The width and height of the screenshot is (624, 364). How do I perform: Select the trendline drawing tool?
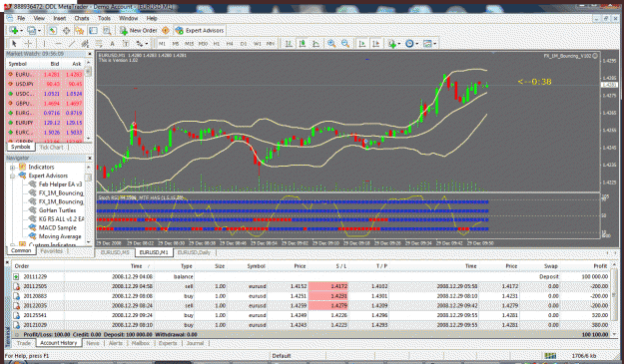coord(72,44)
